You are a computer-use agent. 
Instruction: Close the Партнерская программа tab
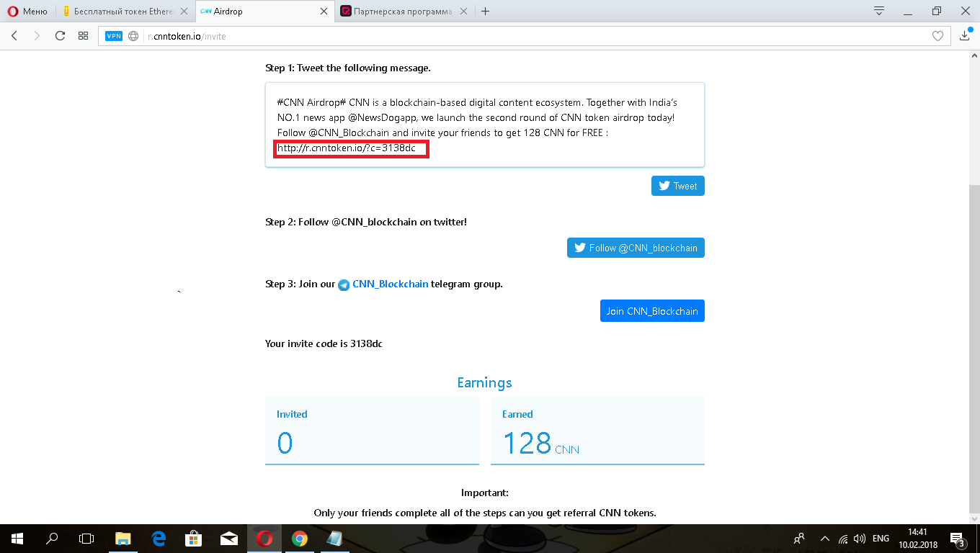click(x=463, y=12)
